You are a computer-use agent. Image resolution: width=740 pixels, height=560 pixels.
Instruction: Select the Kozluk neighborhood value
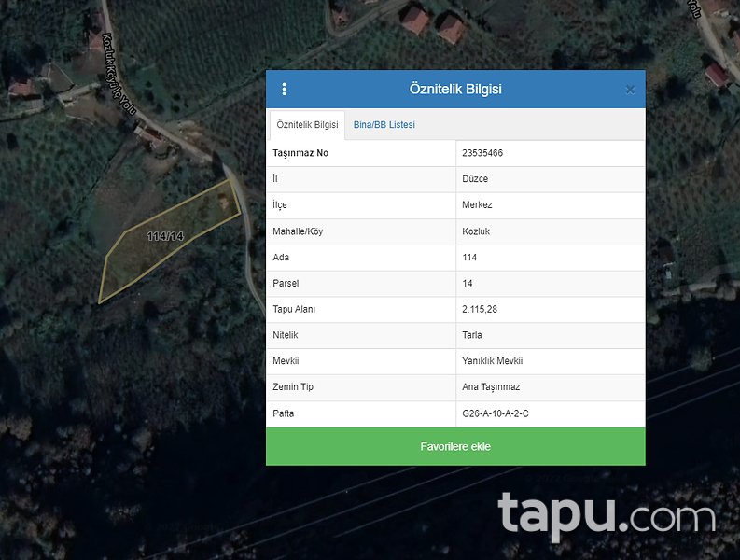(x=476, y=231)
